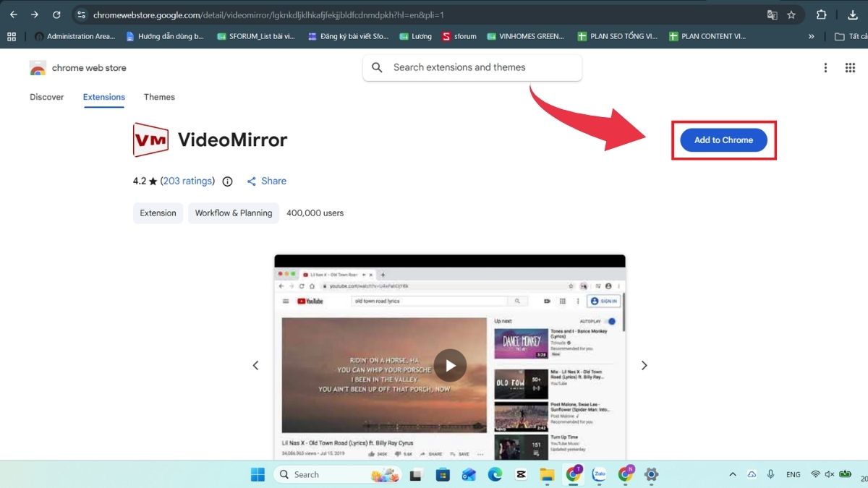The image size is (868, 488).
Task: Click the VideoMirror preview screenshot image
Action: [x=450, y=358]
